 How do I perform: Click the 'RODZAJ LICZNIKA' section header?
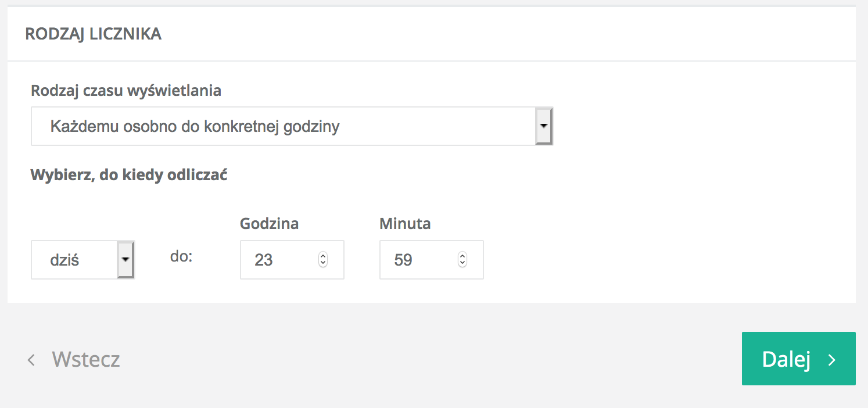point(94,34)
